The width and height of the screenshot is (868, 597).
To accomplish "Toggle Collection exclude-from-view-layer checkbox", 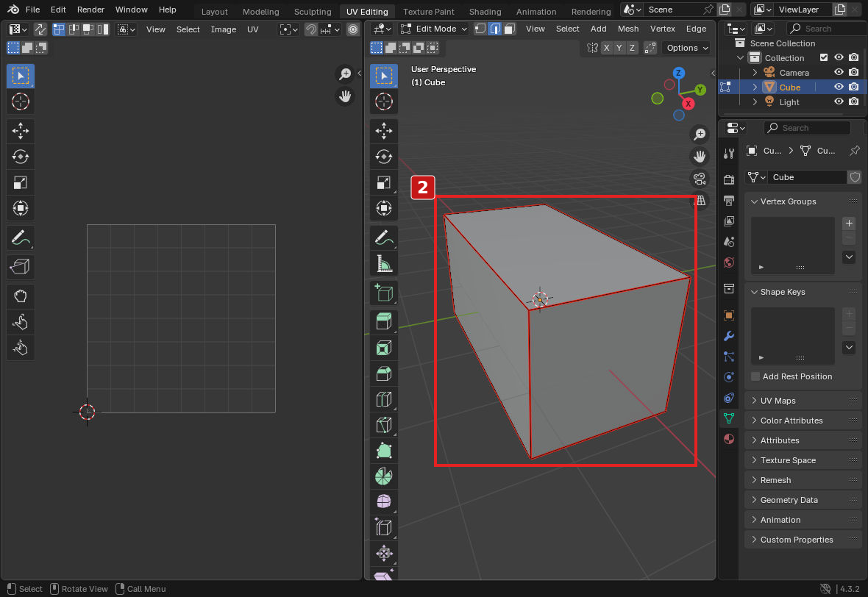I will 824,57.
